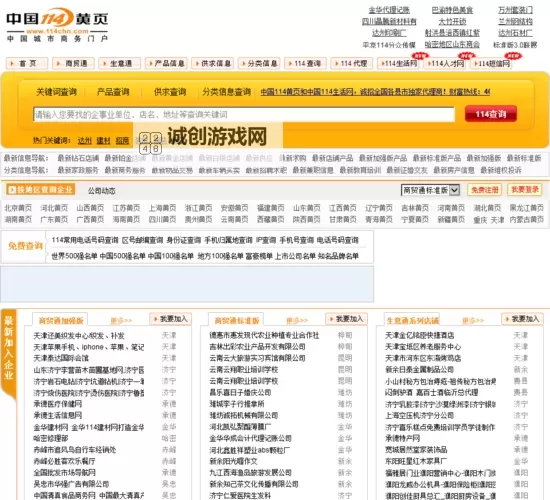Click 我要加入 in 商贸通标准版 panel
This screenshot has width=550, height=500.
347,319
